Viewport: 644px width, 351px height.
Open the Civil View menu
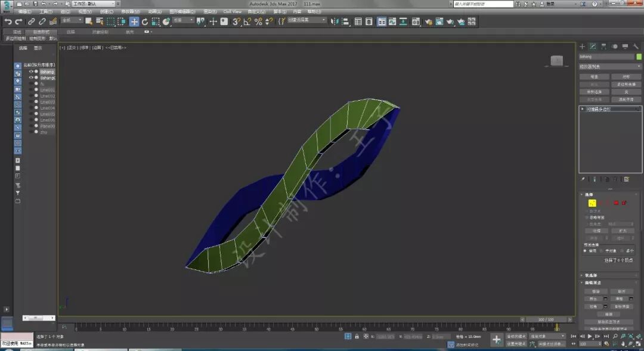pyautogui.click(x=233, y=11)
